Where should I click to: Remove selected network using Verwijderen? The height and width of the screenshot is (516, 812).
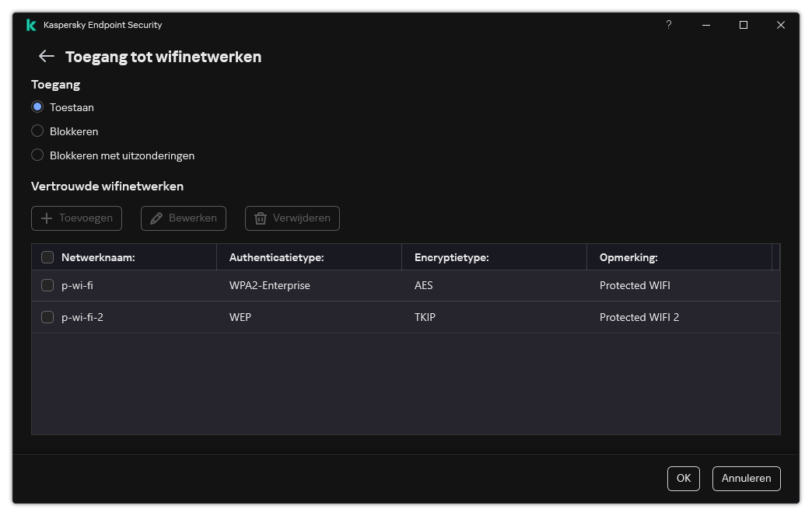(292, 218)
